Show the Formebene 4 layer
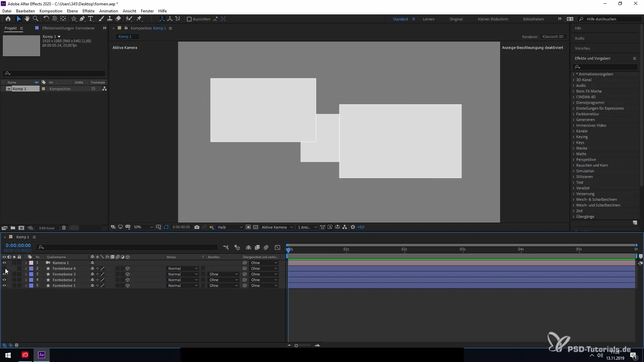644x362 pixels. (4, 268)
